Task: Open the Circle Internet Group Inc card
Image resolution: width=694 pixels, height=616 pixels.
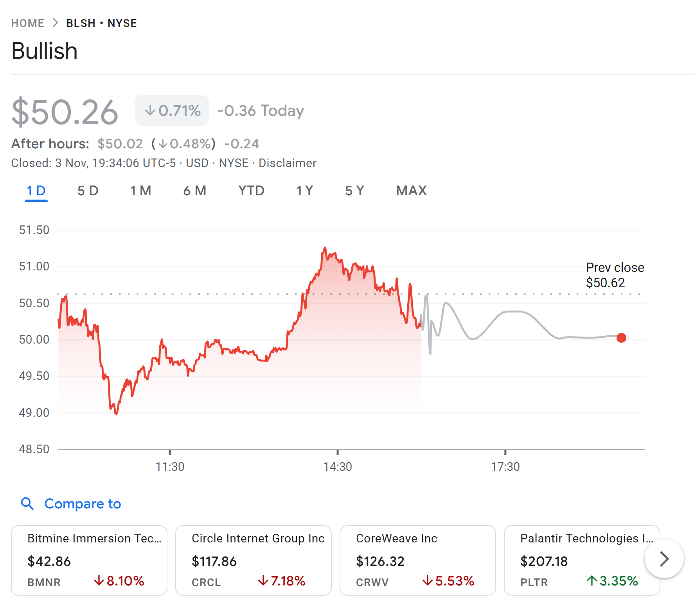Action: click(254, 560)
